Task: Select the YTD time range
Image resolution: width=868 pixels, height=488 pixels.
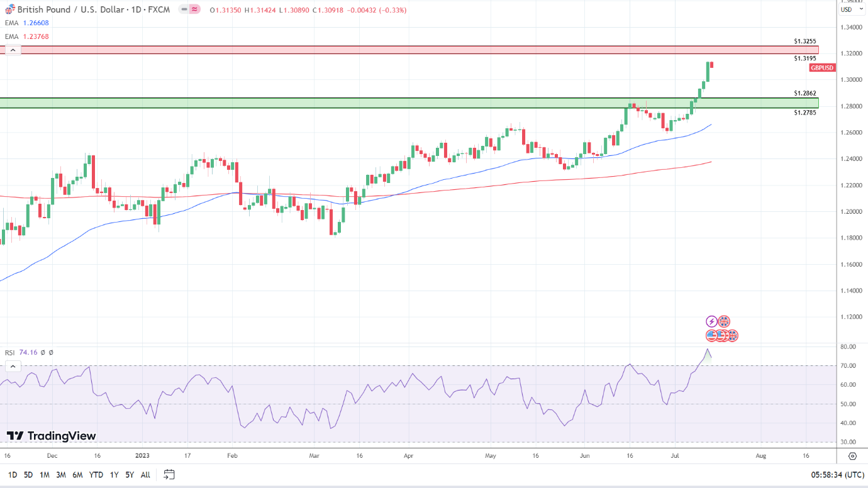Action: click(96, 475)
